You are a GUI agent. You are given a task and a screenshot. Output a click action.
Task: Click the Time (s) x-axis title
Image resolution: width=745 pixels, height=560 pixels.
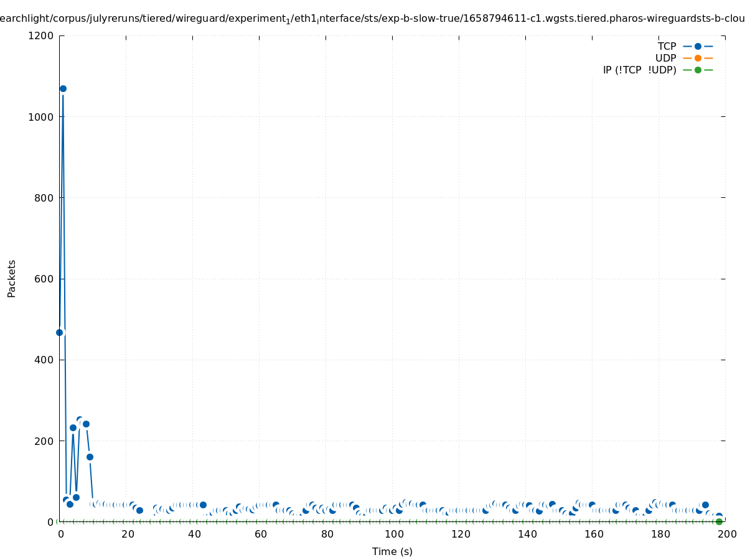coord(392,551)
